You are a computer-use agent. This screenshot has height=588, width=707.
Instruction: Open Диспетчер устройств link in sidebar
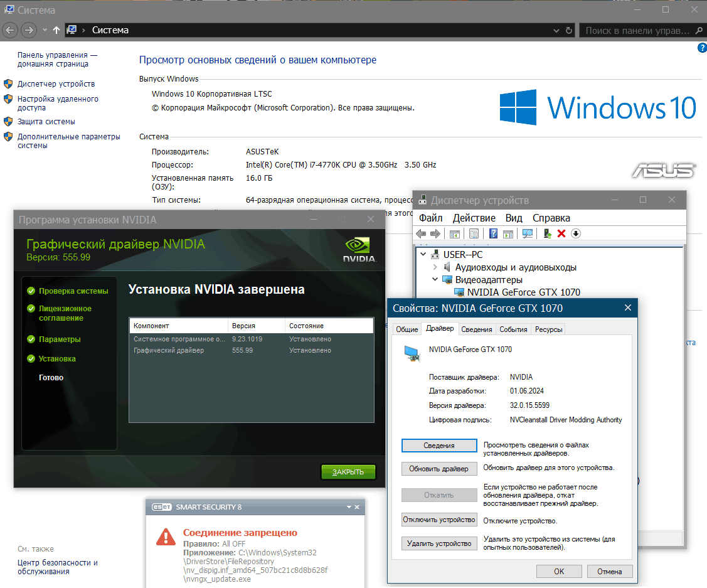click(56, 84)
